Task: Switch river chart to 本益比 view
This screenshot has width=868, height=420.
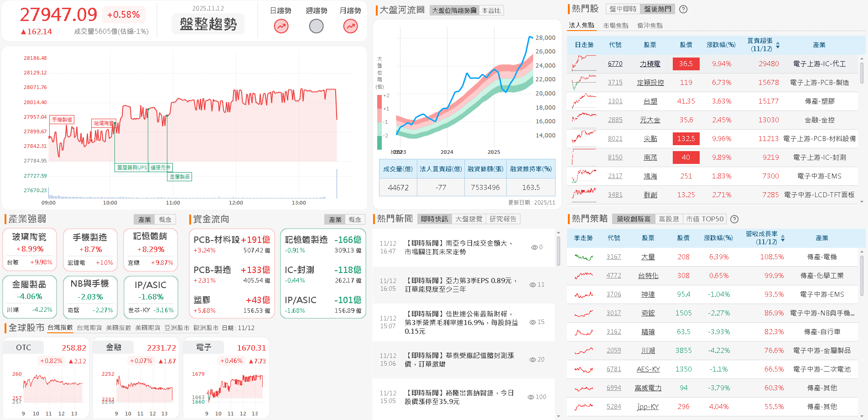Action: (490, 10)
